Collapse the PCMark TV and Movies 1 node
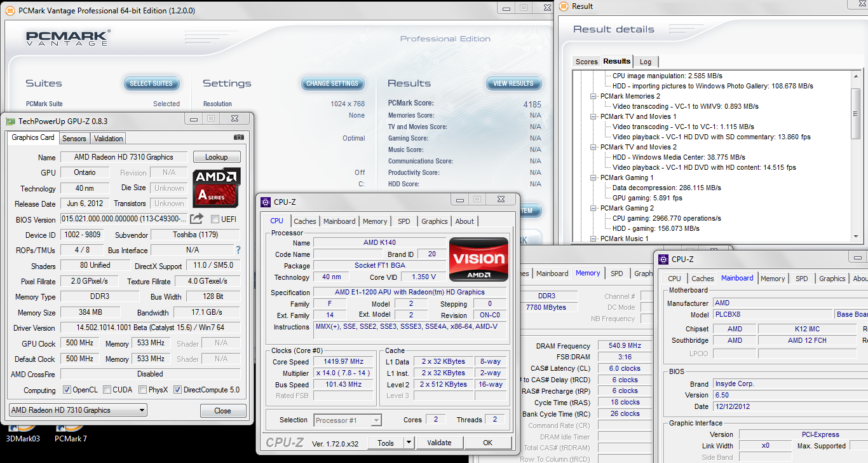The image size is (868, 463). tap(595, 117)
